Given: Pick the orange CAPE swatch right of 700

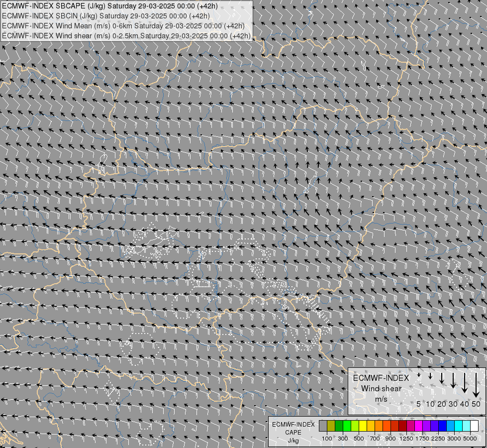Looking at the screenshot, I should (x=379, y=426).
